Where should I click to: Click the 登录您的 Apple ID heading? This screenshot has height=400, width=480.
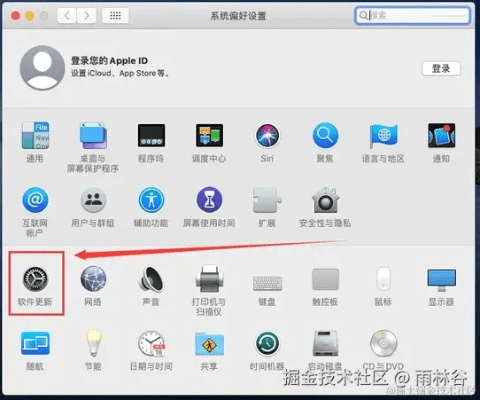[x=109, y=61]
